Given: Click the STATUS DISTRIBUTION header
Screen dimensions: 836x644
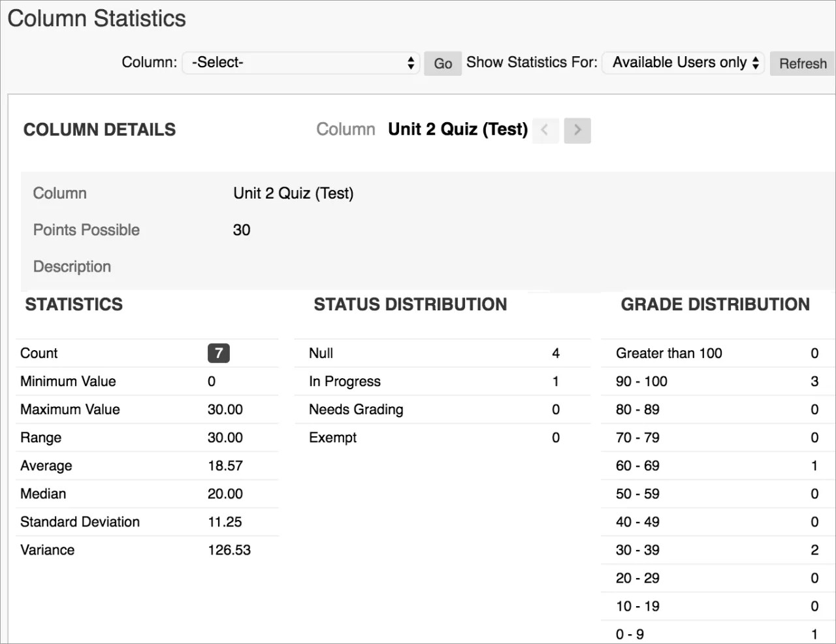Looking at the screenshot, I should [410, 304].
